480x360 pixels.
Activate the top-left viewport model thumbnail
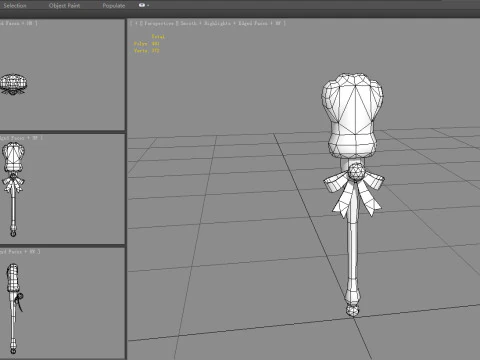tap(13, 84)
